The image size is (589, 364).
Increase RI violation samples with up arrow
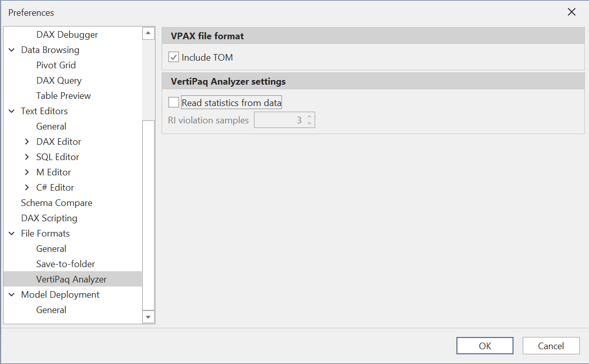pos(309,116)
